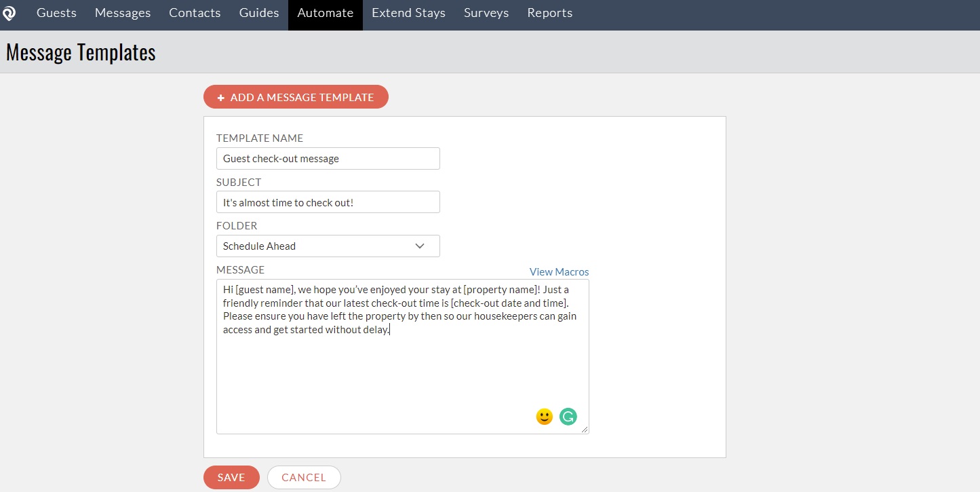980x492 pixels.
Task: Cancel the template edit
Action: coord(304,478)
